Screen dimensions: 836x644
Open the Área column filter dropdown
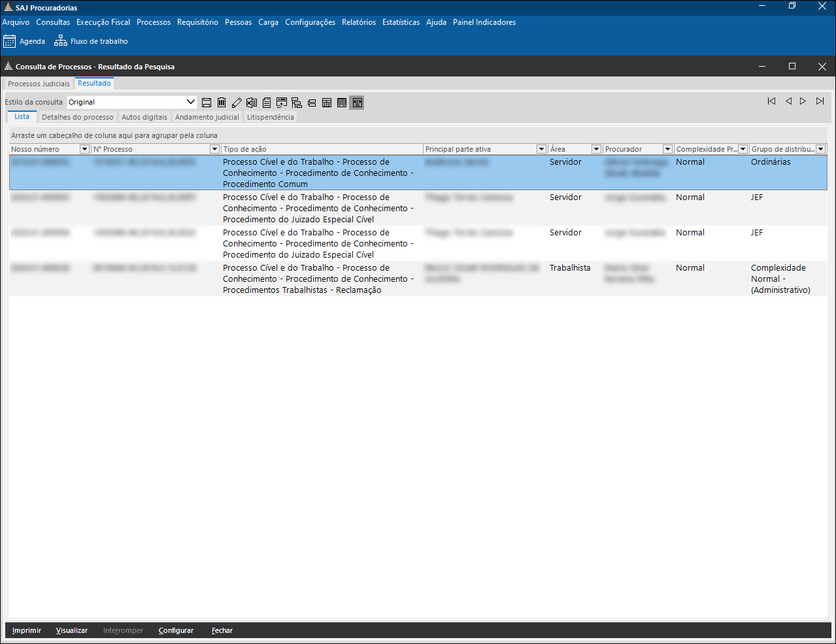coord(596,149)
